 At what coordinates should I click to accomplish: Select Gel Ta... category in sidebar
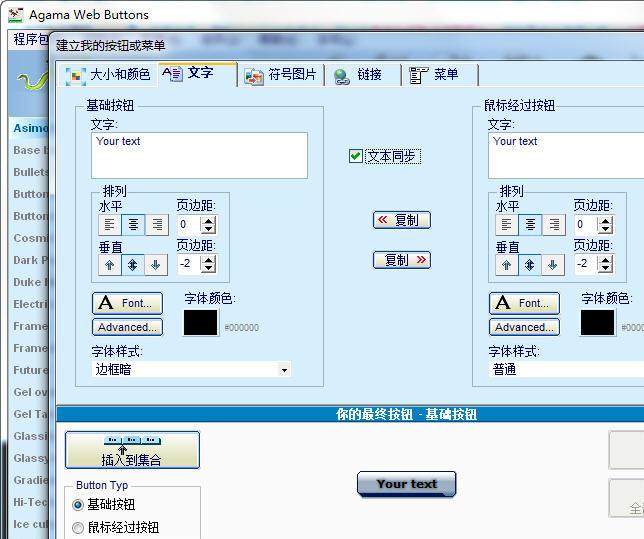pyautogui.click(x=30, y=414)
